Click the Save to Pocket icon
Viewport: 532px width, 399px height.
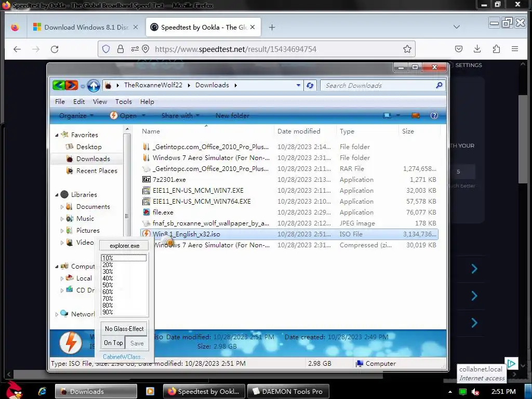click(x=459, y=49)
